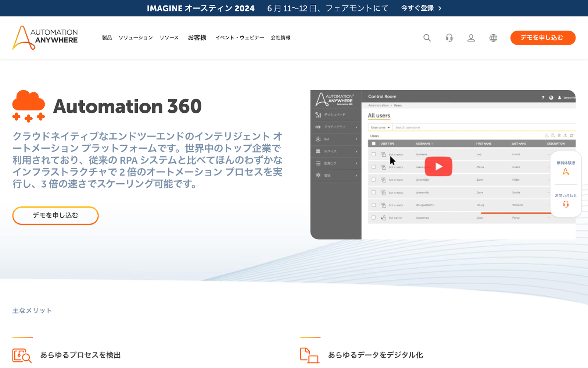Open the お客様 navigation menu
The image size is (588, 368).
(x=197, y=38)
